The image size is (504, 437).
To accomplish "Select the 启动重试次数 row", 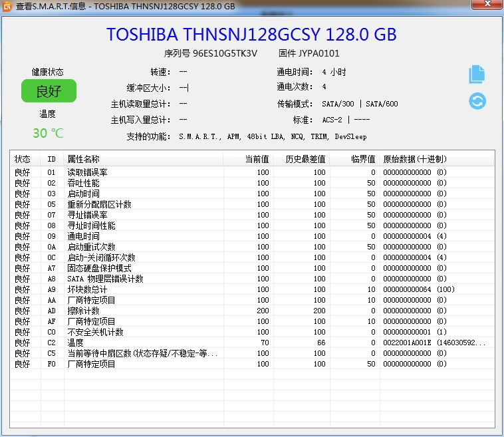I will point(252,247).
